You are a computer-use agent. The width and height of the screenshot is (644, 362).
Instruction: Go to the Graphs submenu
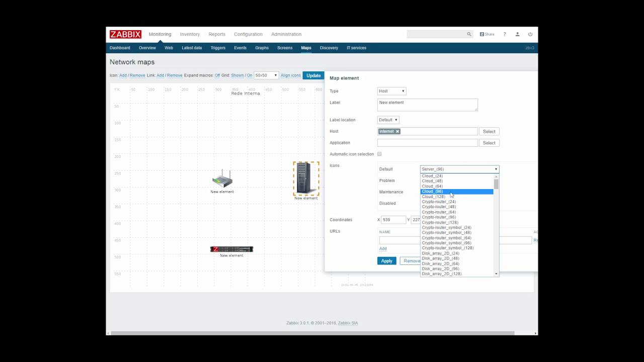[x=262, y=48]
